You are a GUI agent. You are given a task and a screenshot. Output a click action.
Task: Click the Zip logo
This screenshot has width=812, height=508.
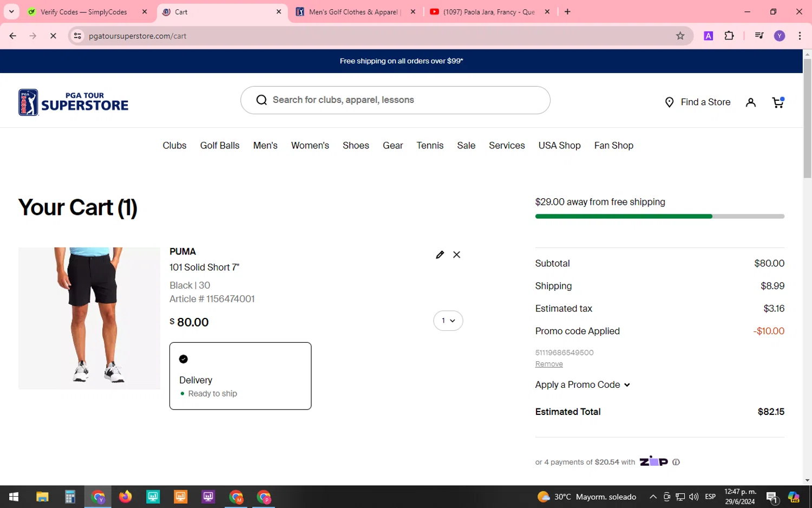pyautogui.click(x=653, y=461)
